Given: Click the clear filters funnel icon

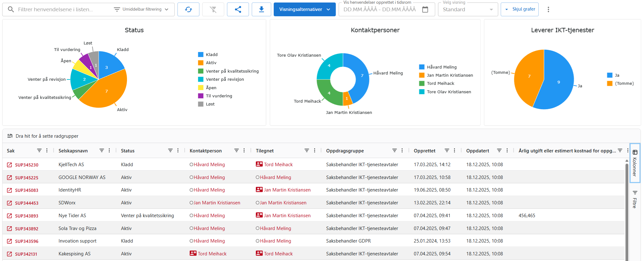Looking at the screenshot, I should (213, 9).
